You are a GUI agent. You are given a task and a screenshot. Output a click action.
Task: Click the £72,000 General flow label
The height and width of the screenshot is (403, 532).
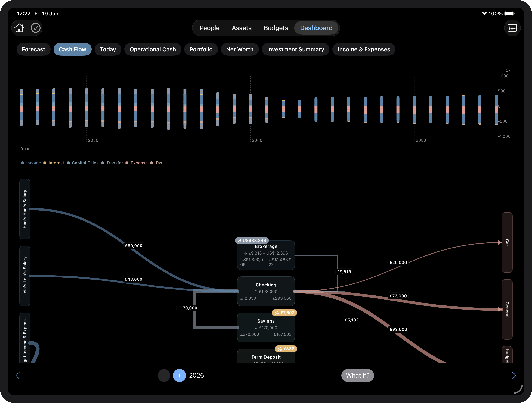[x=398, y=296]
